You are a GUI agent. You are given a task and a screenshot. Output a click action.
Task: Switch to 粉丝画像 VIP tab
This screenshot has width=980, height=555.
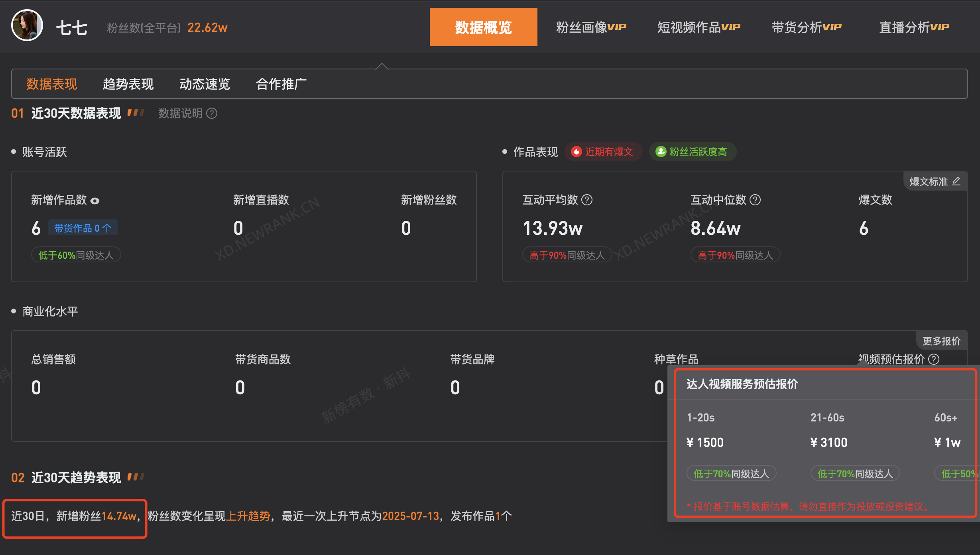coord(591,27)
